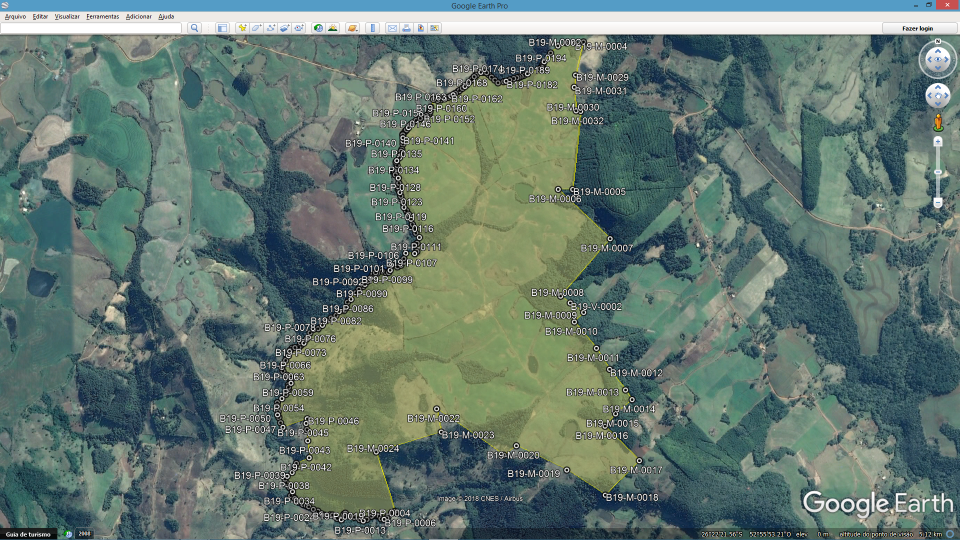Screen dimensions: 960x540
Task: Click placemark label B19-M-0012
Action: [x=637, y=372]
